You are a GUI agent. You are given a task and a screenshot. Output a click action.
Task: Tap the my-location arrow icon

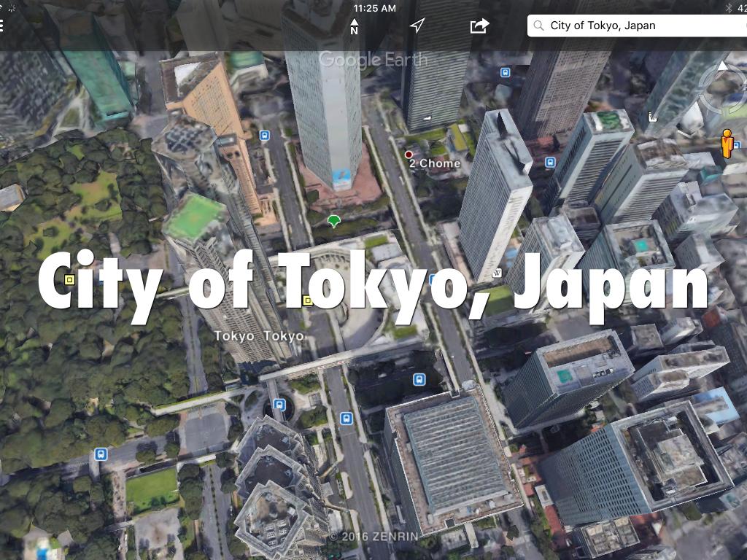pos(417,26)
